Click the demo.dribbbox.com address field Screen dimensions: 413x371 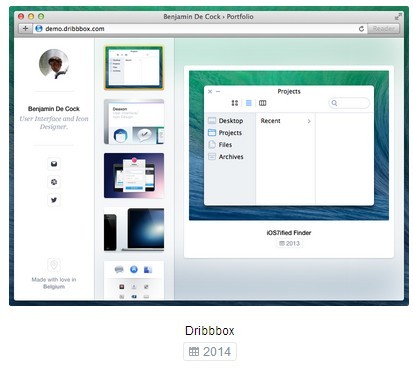[x=200, y=29]
